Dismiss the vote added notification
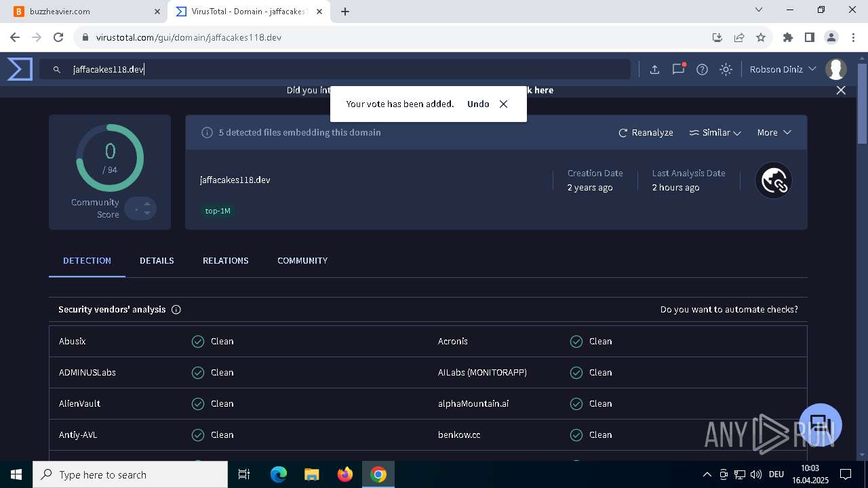This screenshot has width=868, height=488. (x=503, y=104)
